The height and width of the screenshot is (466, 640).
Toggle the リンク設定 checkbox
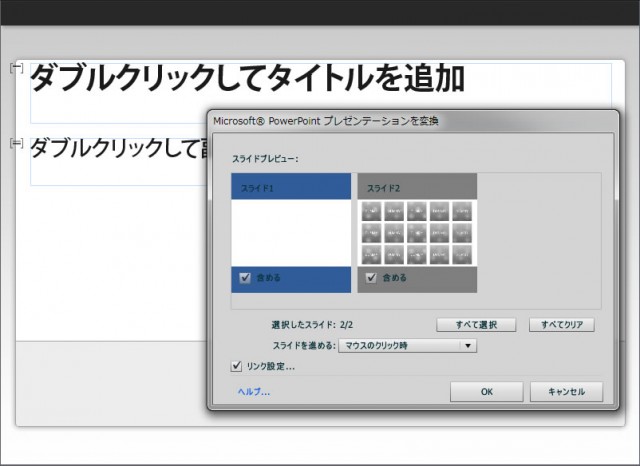point(236,366)
